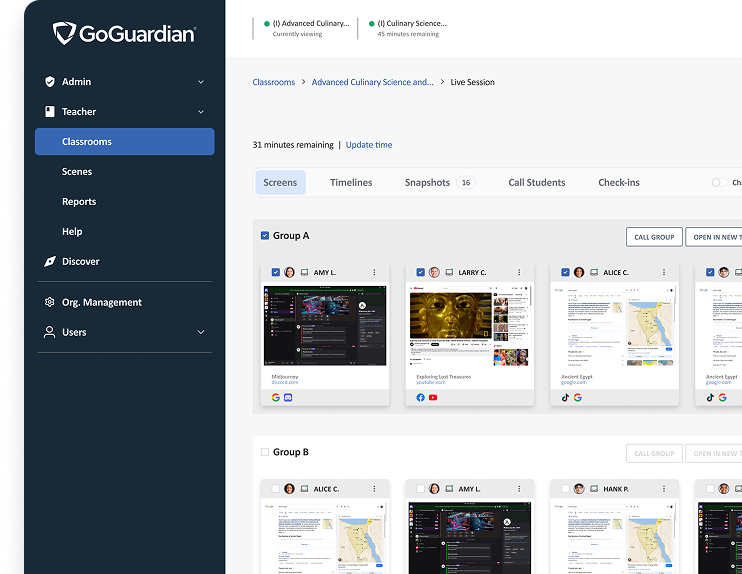Open the Check-ins tab
This screenshot has width=742, height=574.
point(618,183)
